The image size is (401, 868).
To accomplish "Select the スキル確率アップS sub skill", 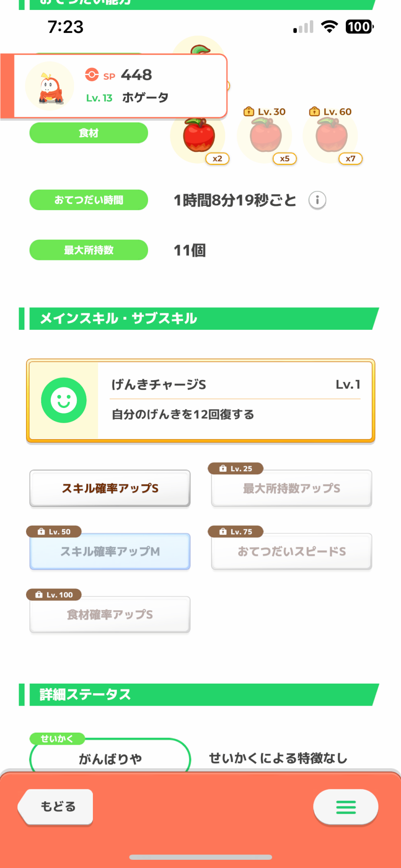I will click(x=110, y=488).
